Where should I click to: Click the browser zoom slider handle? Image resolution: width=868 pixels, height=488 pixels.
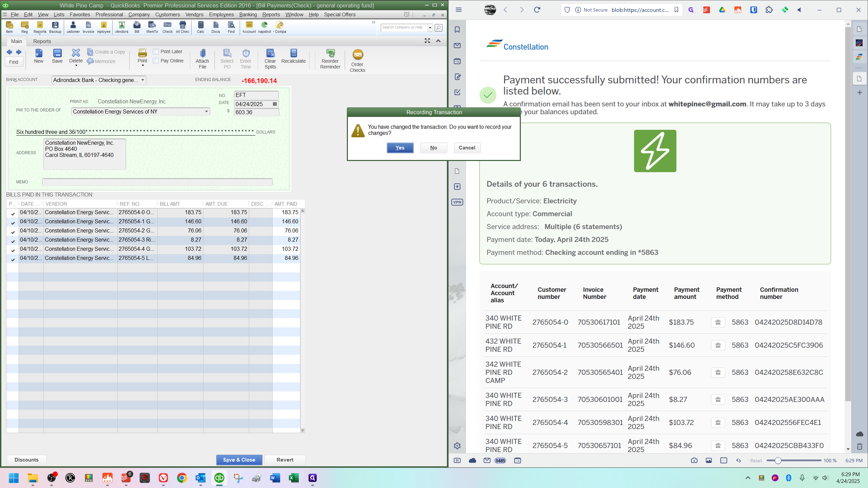(778, 461)
